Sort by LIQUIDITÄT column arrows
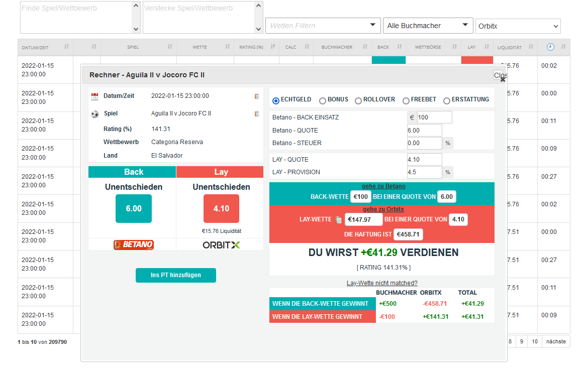This screenshot has width=588, height=372. pos(531,47)
